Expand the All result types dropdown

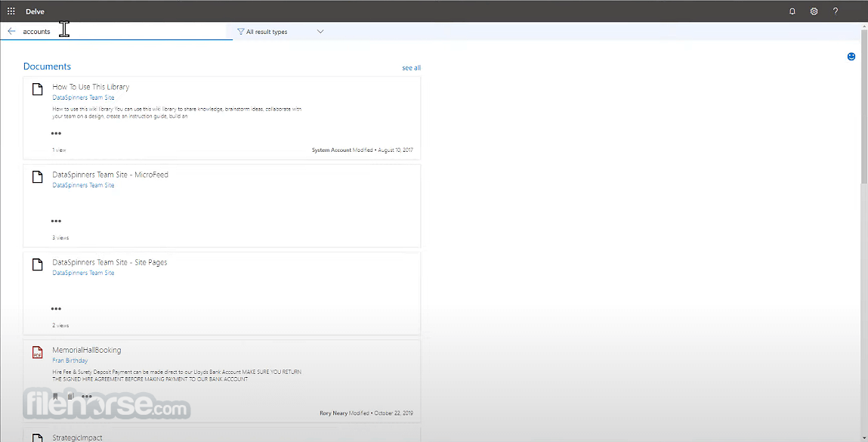(280, 32)
